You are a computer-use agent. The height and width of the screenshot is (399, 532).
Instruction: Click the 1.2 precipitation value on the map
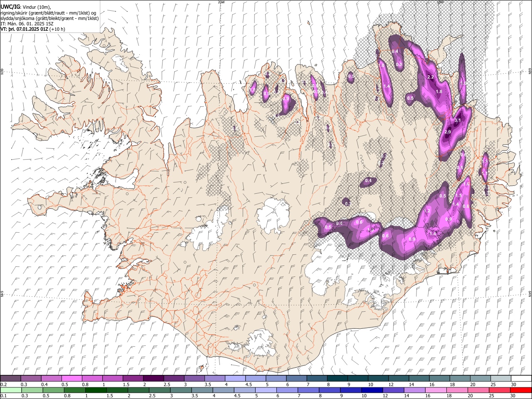click(427, 211)
